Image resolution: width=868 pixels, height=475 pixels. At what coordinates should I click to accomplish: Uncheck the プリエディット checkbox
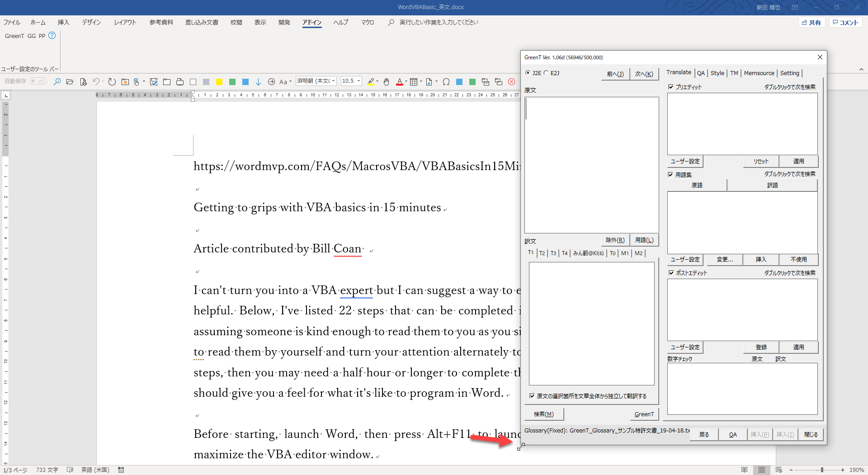click(x=671, y=87)
